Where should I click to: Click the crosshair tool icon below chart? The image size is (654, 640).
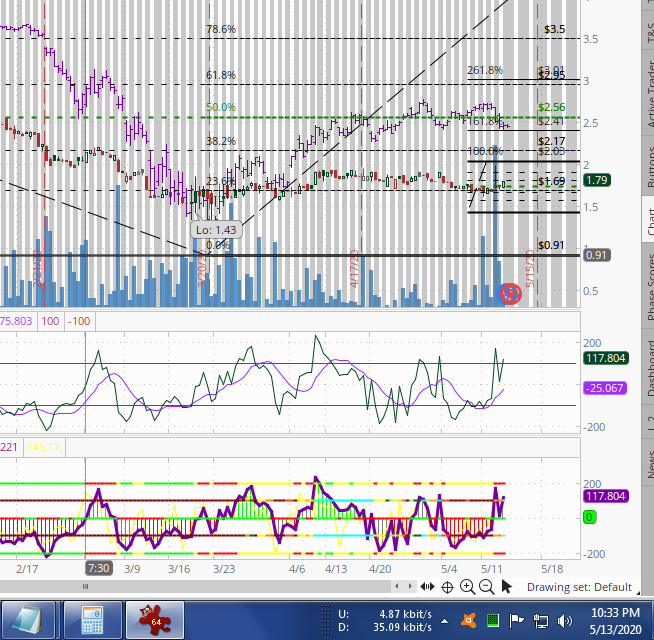pos(447,587)
